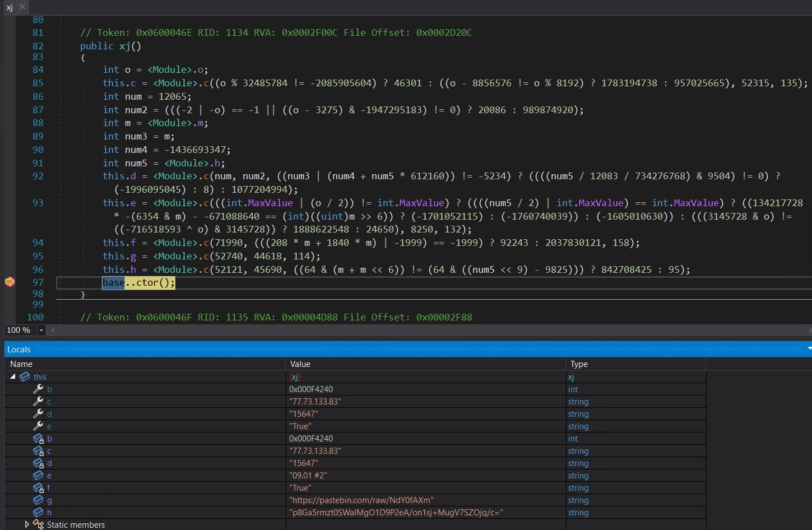Select the wrench icon next to property d
This screenshot has height=530, width=812.
[38, 413]
